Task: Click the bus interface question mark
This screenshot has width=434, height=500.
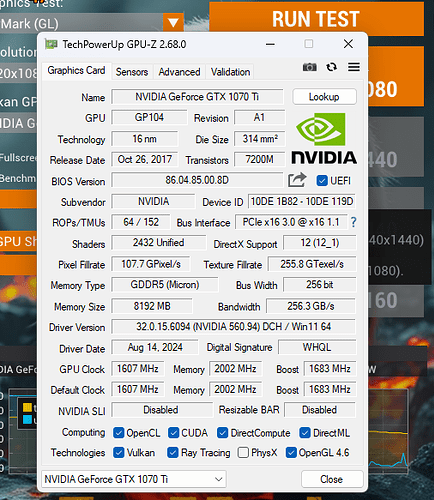Action: [x=353, y=222]
